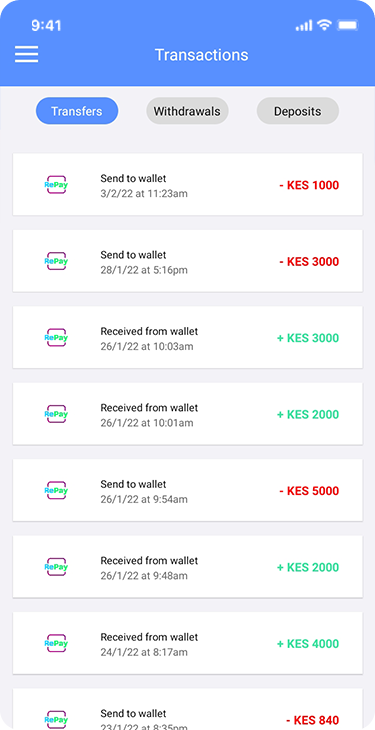The width and height of the screenshot is (375, 730).
Task: Click the + KES 3000 amount
Action: click(308, 338)
